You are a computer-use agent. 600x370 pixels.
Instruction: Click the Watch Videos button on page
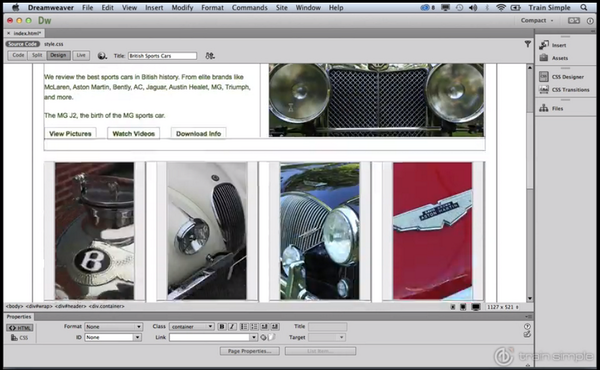134,134
